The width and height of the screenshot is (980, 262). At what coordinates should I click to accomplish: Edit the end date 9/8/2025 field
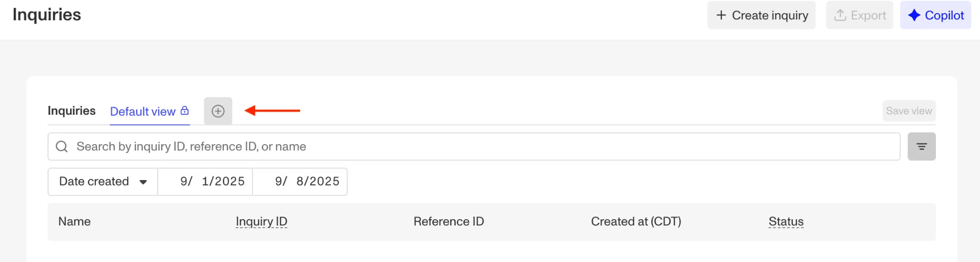click(x=306, y=182)
